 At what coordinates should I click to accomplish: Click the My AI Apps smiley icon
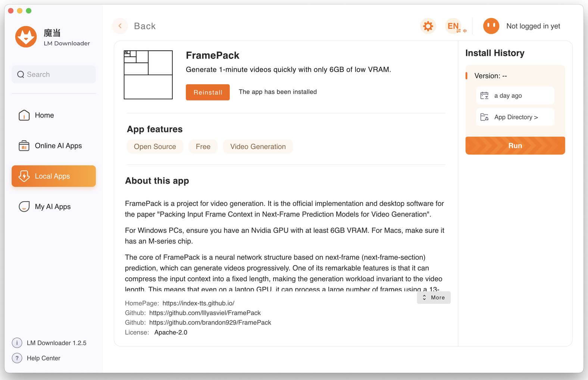pyautogui.click(x=24, y=206)
